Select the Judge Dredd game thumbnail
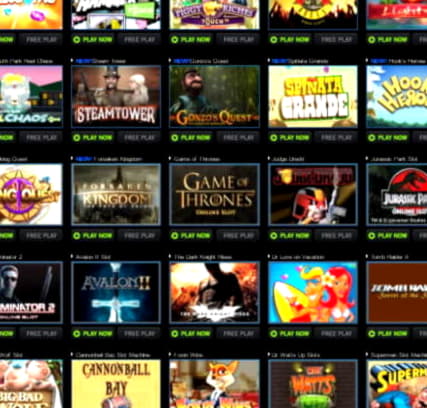This screenshot has height=408, width=427. (x=313, y=194)
